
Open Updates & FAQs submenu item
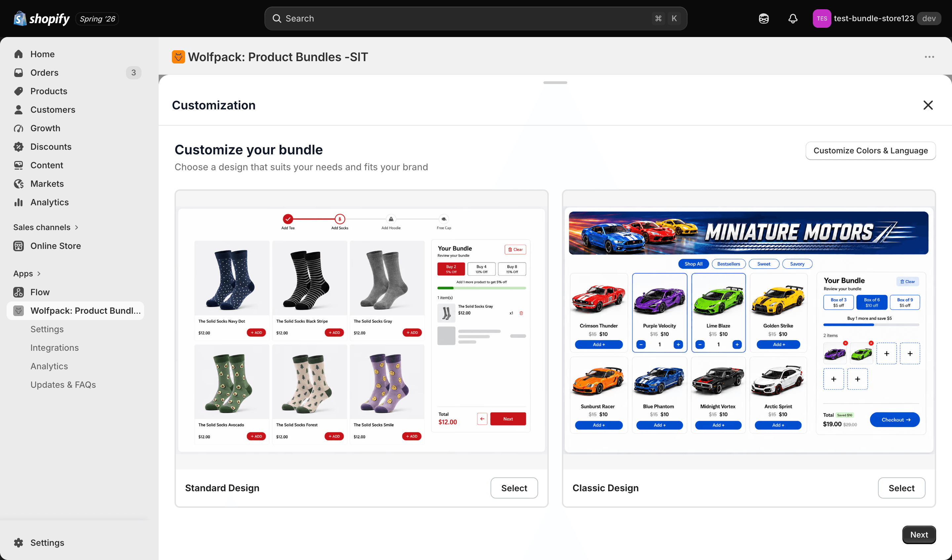63,385
